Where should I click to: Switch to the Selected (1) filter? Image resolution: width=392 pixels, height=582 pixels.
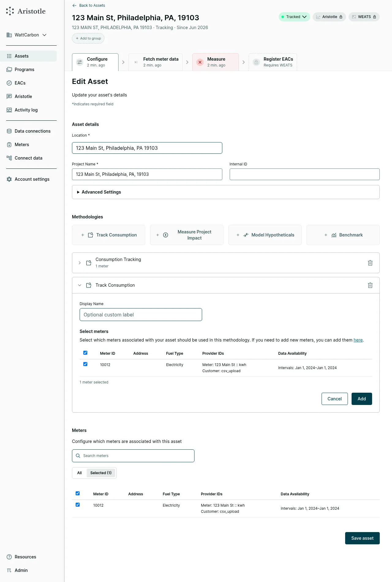point(101,473)
